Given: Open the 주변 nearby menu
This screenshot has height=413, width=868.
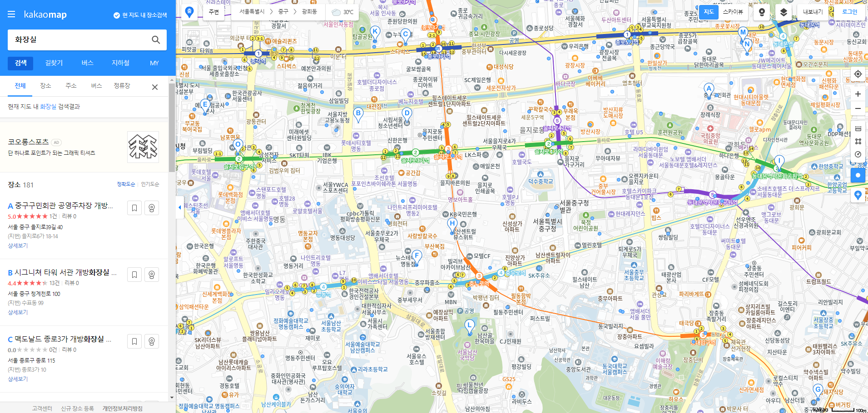Looking at the screenshot, I should tap(214, 12).
